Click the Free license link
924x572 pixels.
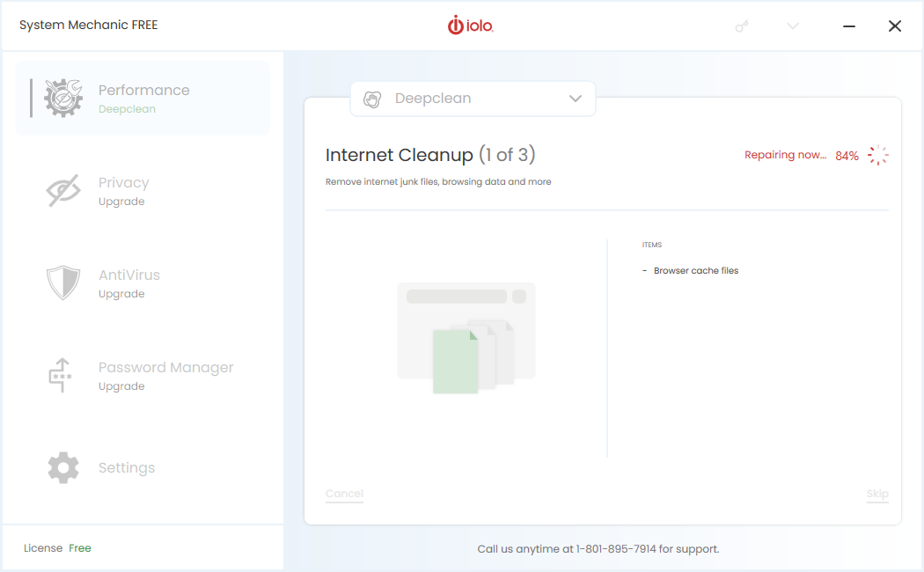pos(79,548)
